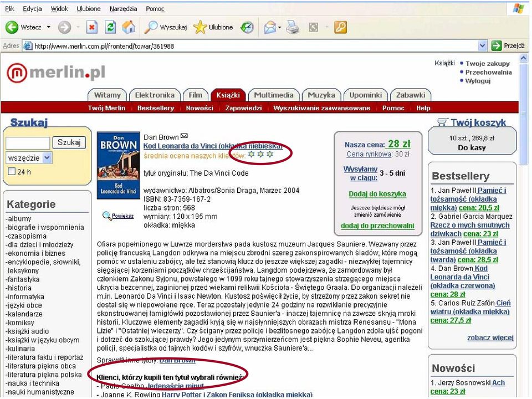Print page using printer icon
The height and width of the screenshot is (399, 532).
pyautogui.click(x=293, y=27)
